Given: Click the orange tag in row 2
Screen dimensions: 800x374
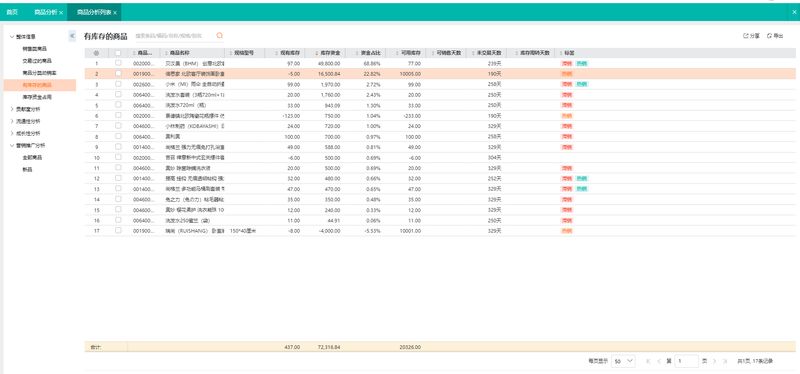Looking at the screenshot, I should coord(566,74).
